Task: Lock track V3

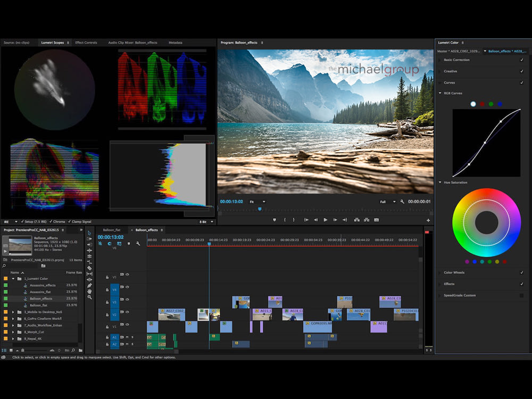Action: pos(107,302)
